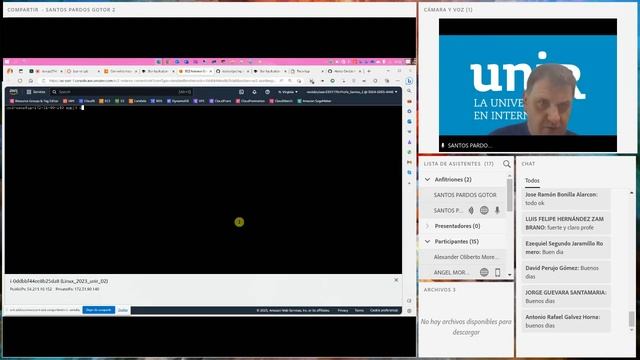Click JORGE GUEVARA SANTAMARIA chat message
Image resolution: width=640 pixels, height=360 pixels.
tap(566, 297)
